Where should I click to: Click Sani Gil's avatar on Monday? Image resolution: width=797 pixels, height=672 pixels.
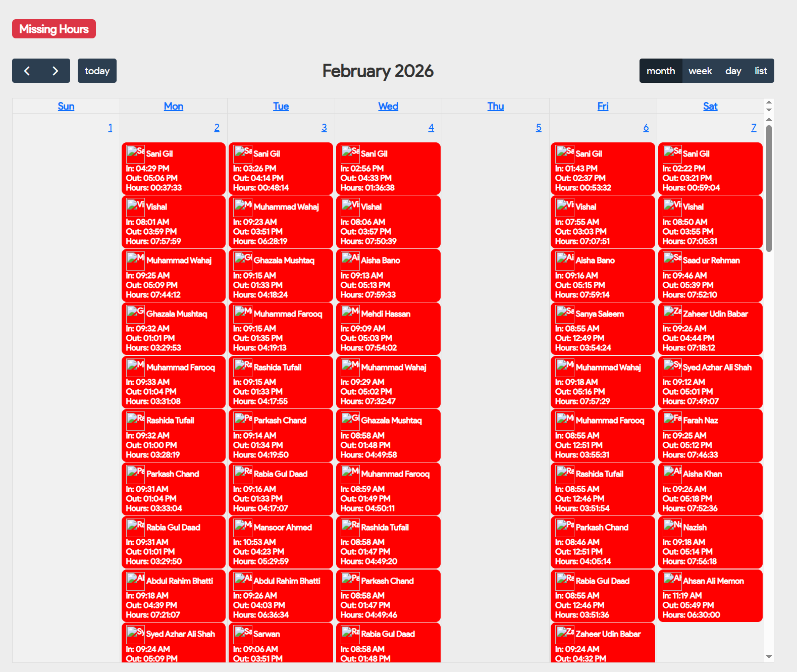coord(135,152)
